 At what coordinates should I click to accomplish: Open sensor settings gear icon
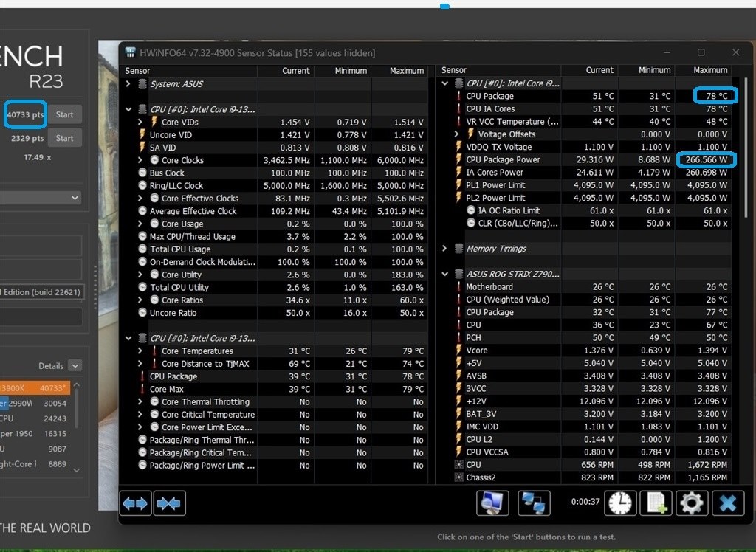692,503
